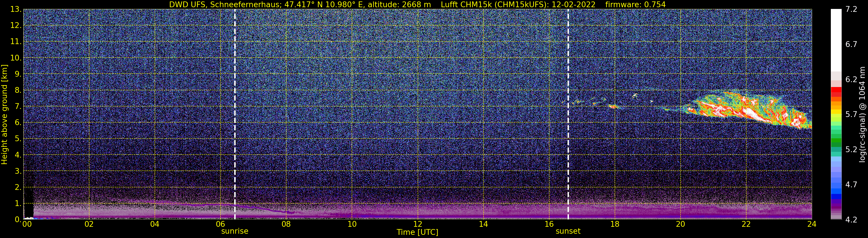Screen dimensions: 868x238
Task: Click the time axis tick label 24
Action: (812, 224)
